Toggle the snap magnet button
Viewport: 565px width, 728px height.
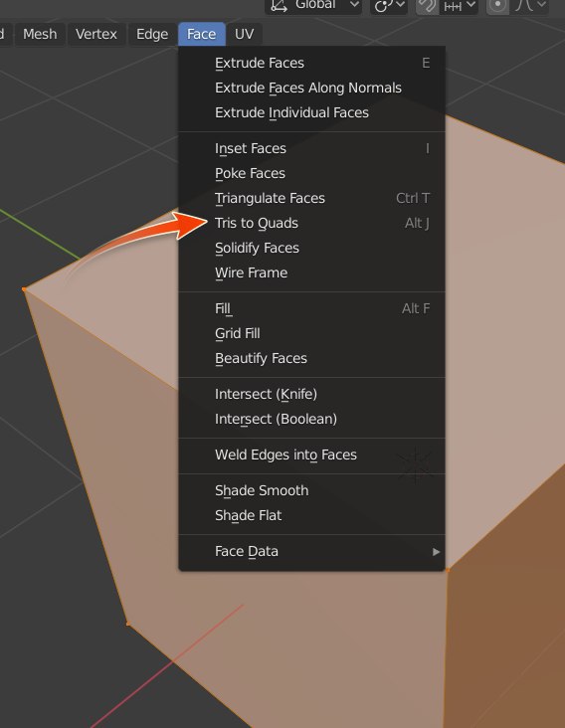pyautogui.click(x=427, y=6)
